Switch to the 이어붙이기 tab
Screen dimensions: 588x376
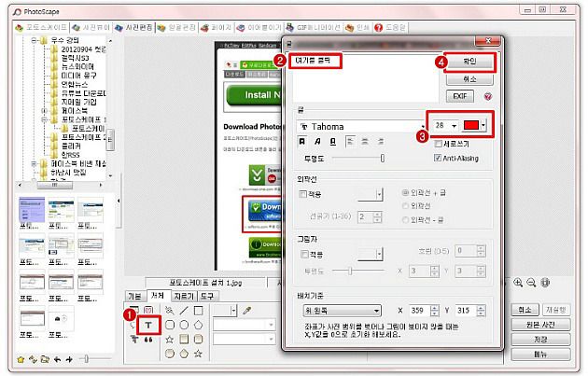pyautogui.click(x=259, y=27)
